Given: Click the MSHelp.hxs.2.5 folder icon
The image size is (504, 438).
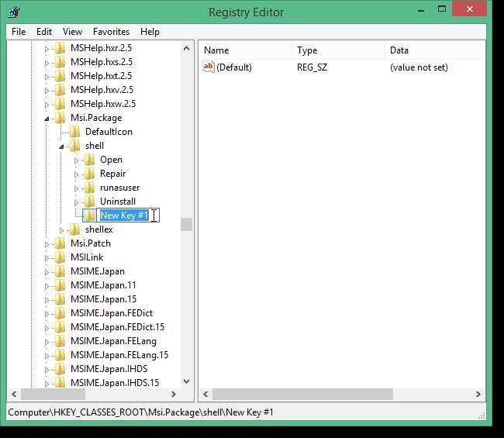Looking at the screenshot, I should coord(60,62).
